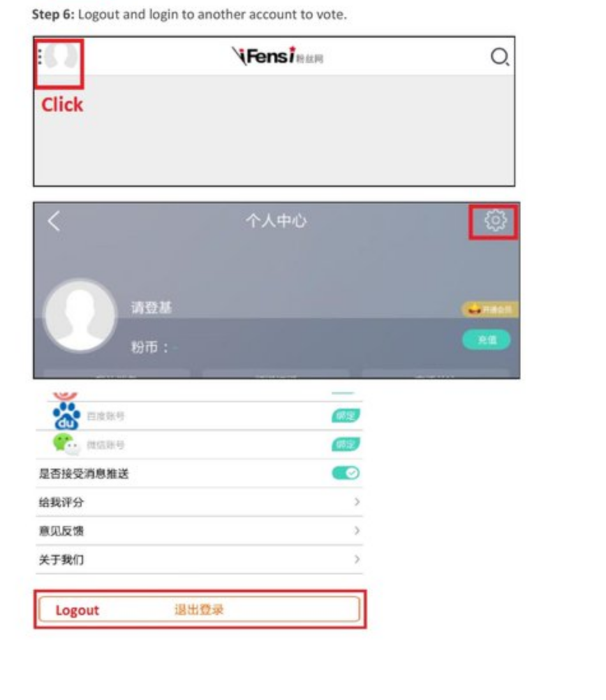Expand the 关于我们 row chevron

357,559
